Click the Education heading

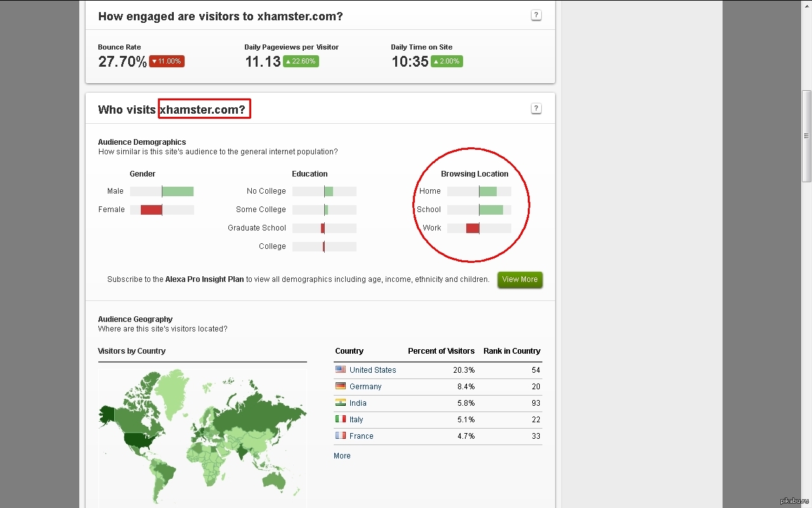310,174
